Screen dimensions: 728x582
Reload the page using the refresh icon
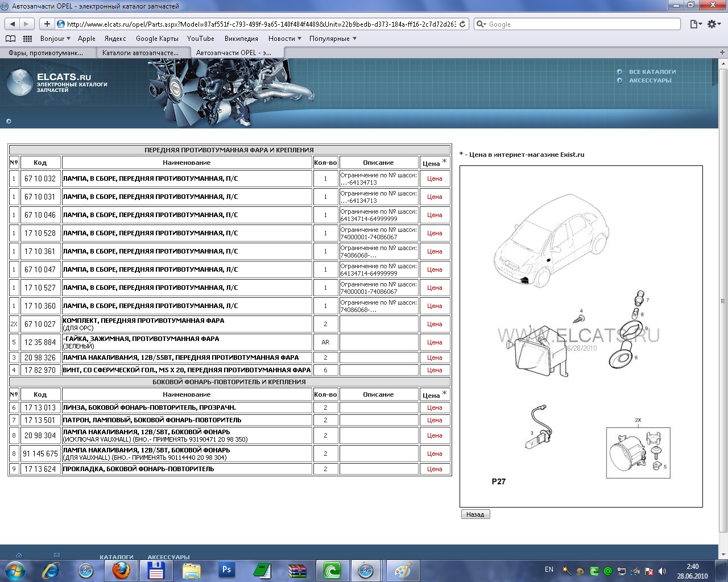[462, 24]
